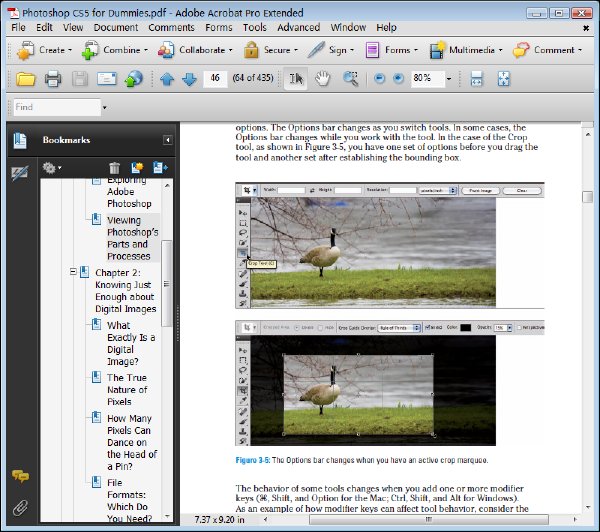Open the Tools menu

click(x=254, y=28)
